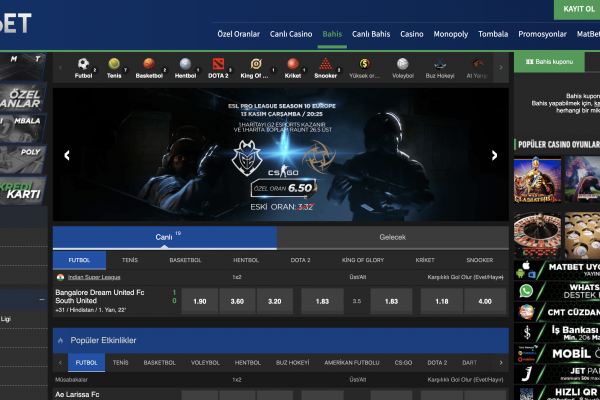Screen dimensions: 600x400
Task: Click the flame icon beside Popüler Etkinlikler
Action: (x=60, y=340)
